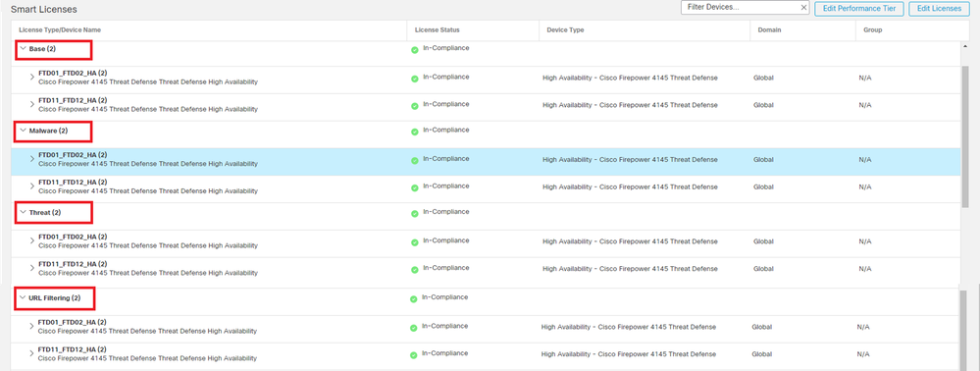980x371 pixels.
Task: Sort by Group column header
Action: coord(872,30)
